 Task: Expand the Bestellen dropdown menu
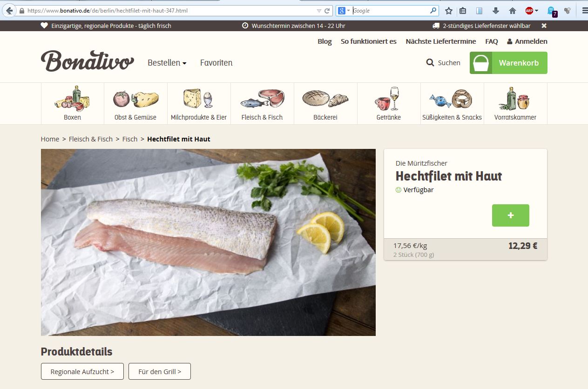point(167,63)
